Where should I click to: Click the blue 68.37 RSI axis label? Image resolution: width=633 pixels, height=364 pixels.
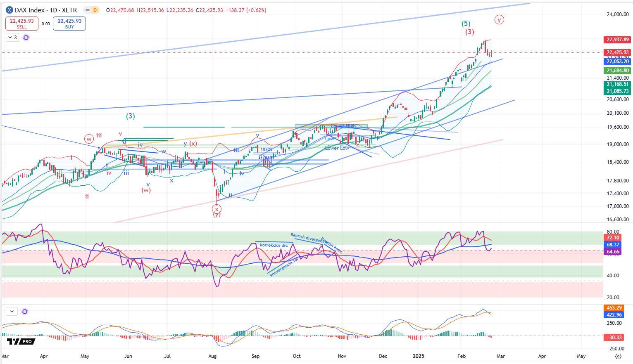612,245
